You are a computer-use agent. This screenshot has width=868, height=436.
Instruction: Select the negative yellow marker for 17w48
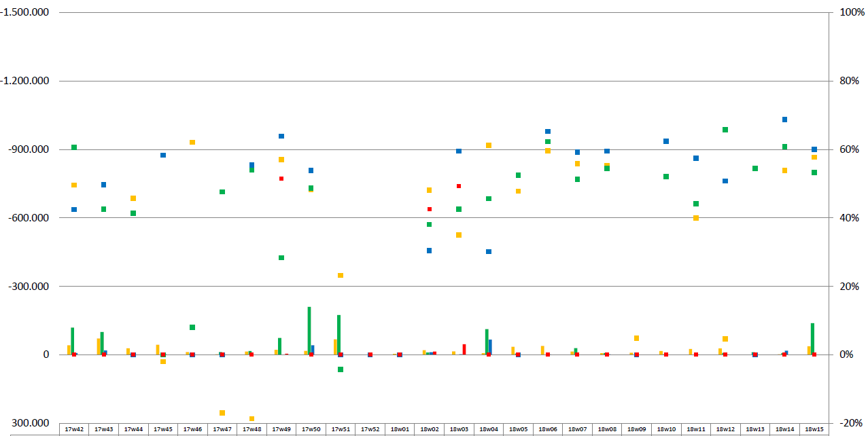click(251, 418)
